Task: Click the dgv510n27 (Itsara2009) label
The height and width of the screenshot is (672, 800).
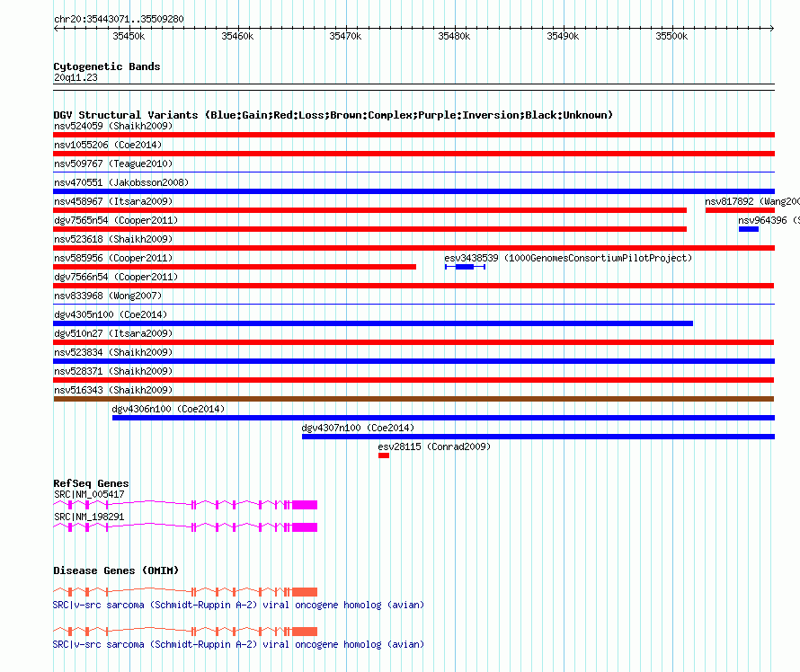Action: (x=113, y=333)
